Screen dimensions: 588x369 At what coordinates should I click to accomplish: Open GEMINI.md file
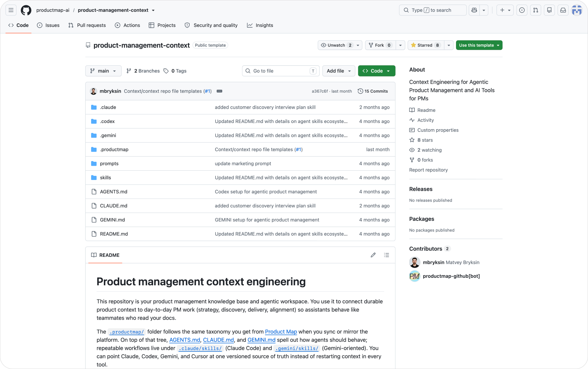(112, 220)
